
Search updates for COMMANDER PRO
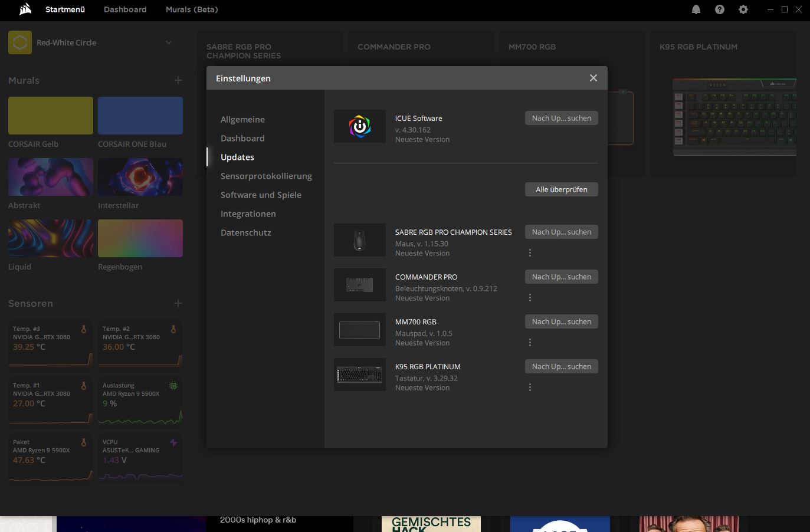tap(562, 277)
